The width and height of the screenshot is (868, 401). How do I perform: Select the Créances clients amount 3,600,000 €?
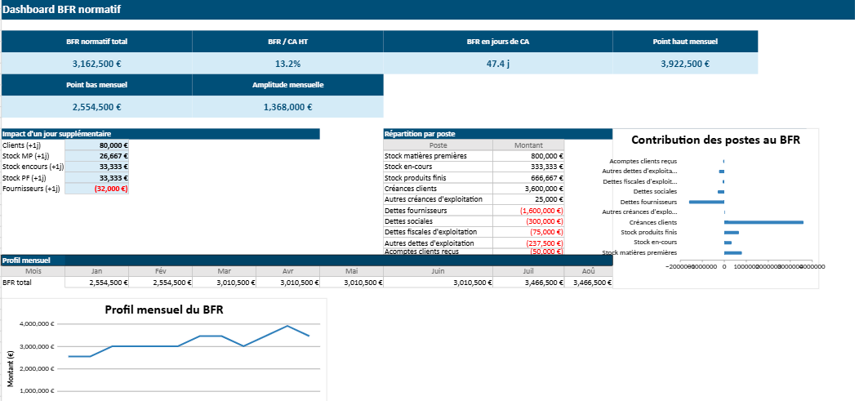pyautogui.click(x=528, y=189)
